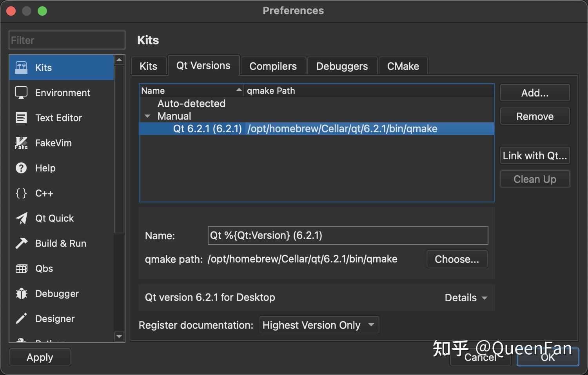Click the Link with Qt button

tap(535, 155)
